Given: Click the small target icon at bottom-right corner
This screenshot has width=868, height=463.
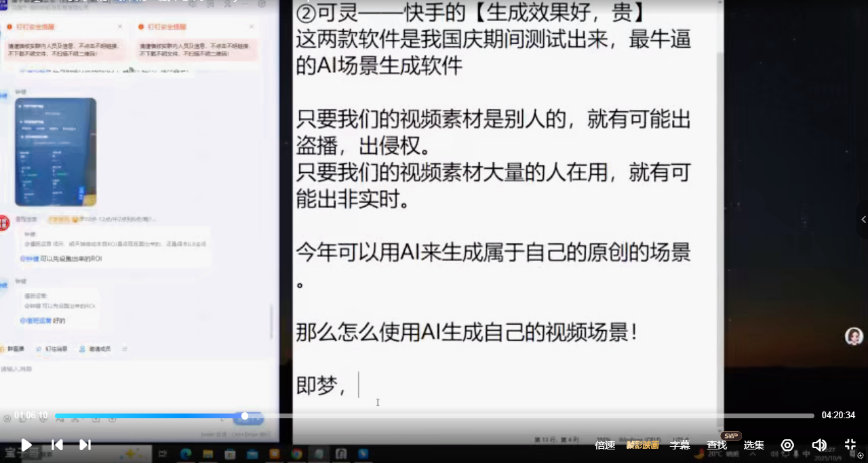Looking at the screenshot, I should coord(861,456).
